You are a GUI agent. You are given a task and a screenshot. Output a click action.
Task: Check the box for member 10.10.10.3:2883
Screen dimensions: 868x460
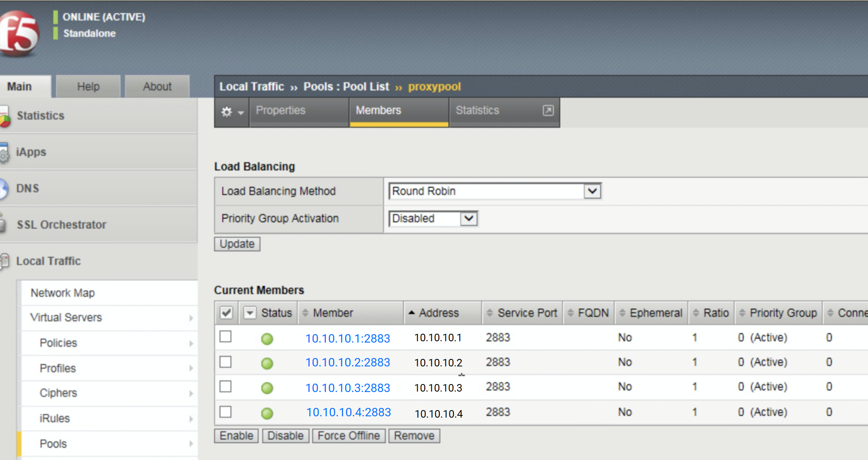tap(225, 386)
